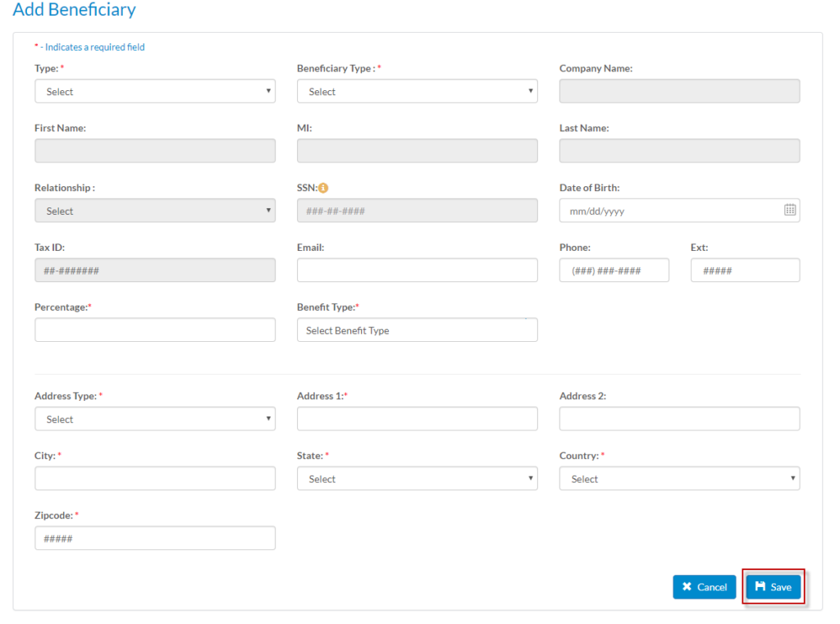Open the Type dropdown

pyautogui.click(x=155, y=91)
